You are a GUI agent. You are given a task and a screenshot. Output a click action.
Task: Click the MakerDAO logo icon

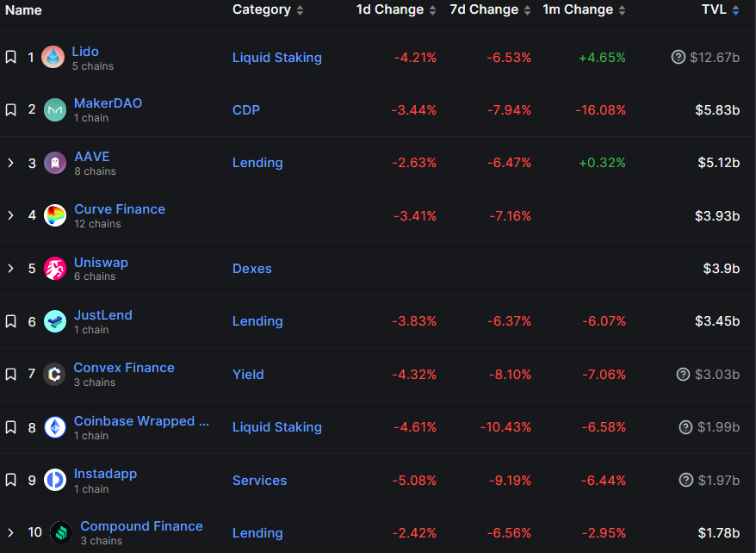click(55, 110)
